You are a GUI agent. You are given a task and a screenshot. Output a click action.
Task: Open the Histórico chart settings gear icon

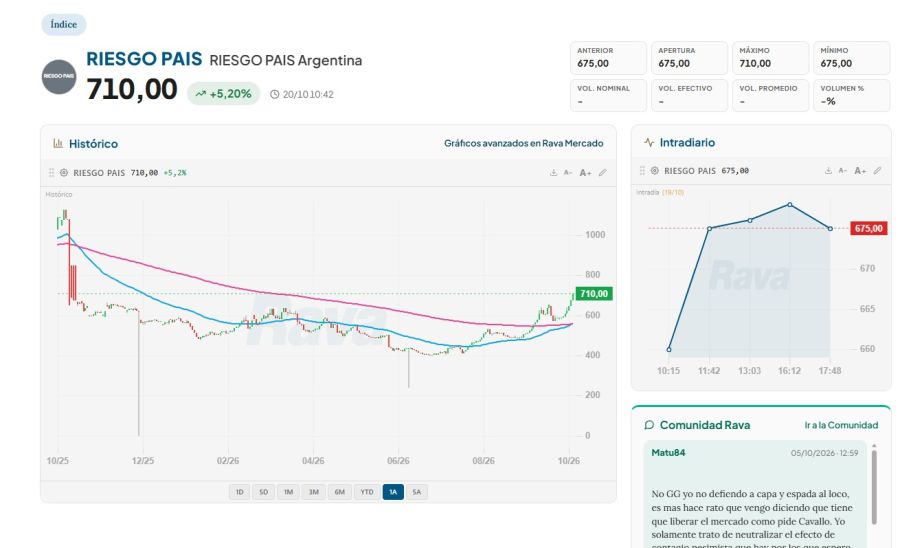(64, 172)
